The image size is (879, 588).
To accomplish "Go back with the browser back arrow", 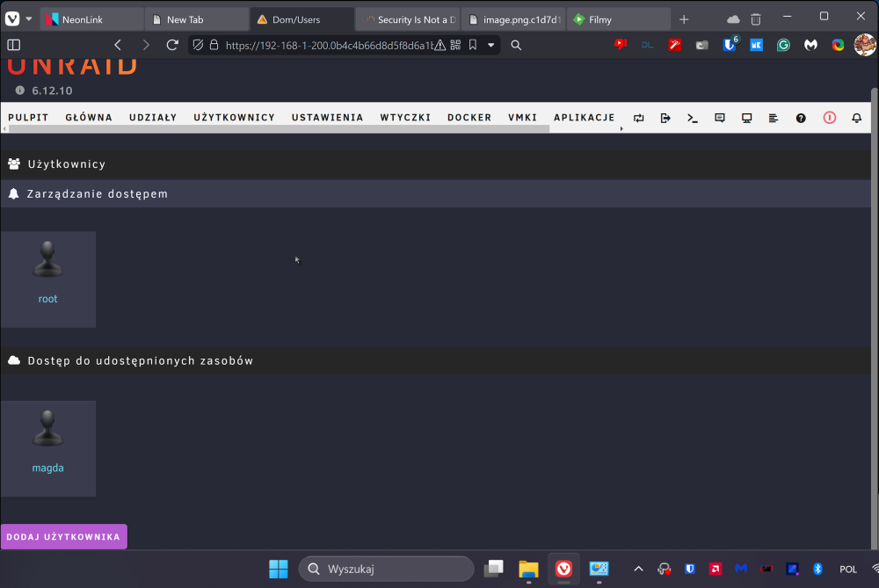I will coord(118,45).
